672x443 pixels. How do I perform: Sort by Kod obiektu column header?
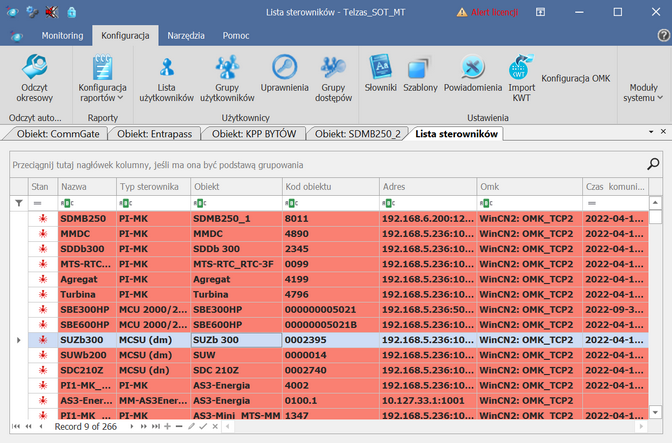331,187
